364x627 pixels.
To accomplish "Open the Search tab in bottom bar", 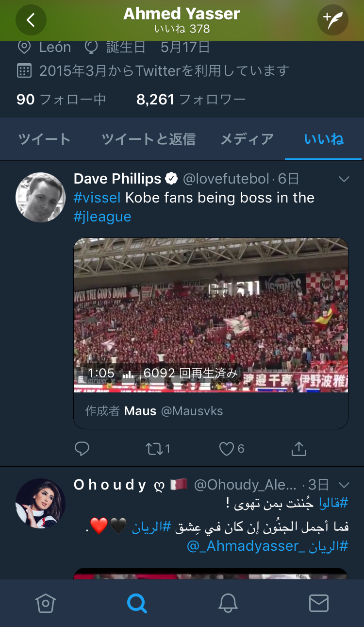I will pos(137,603).
